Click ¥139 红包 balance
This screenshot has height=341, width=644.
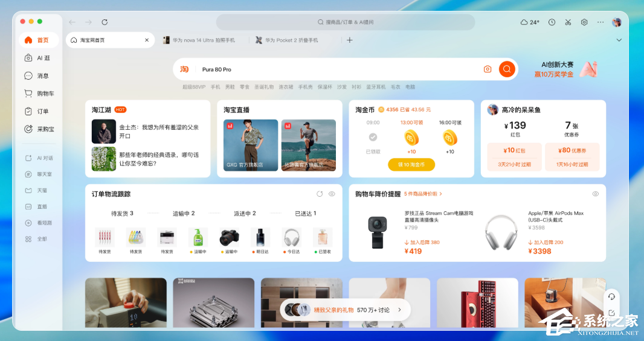(x=515, y=129)
